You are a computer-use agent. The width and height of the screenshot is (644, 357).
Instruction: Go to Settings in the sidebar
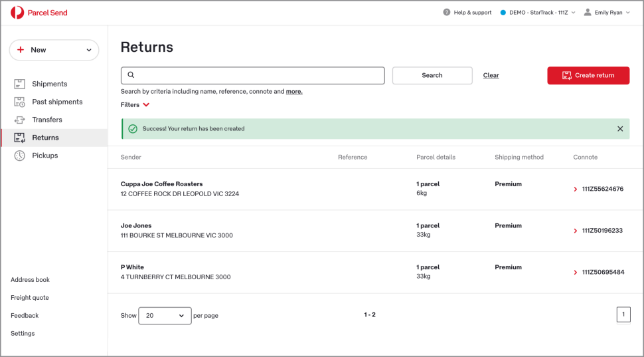(x=23, y=334)
